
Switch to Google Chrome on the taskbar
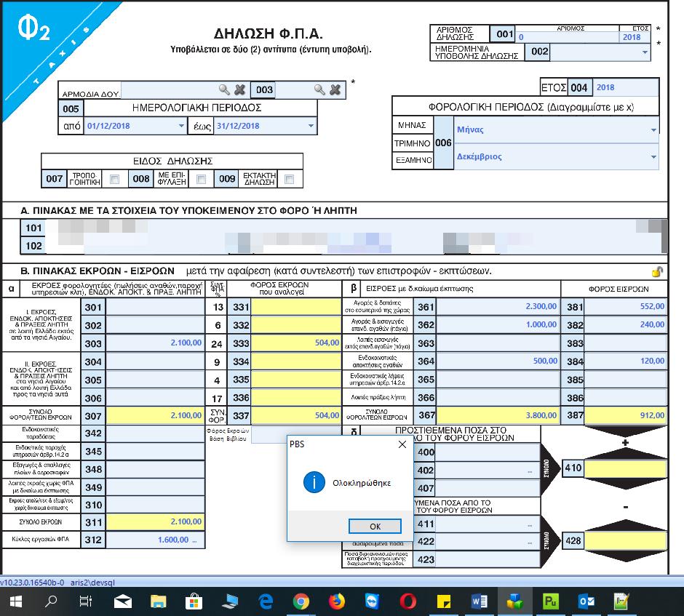click(301, 602)
